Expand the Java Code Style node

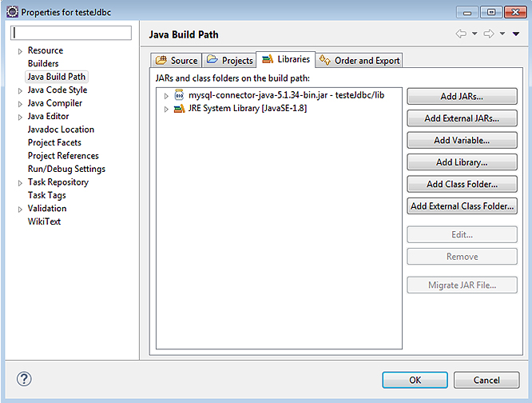pos(20,90)
